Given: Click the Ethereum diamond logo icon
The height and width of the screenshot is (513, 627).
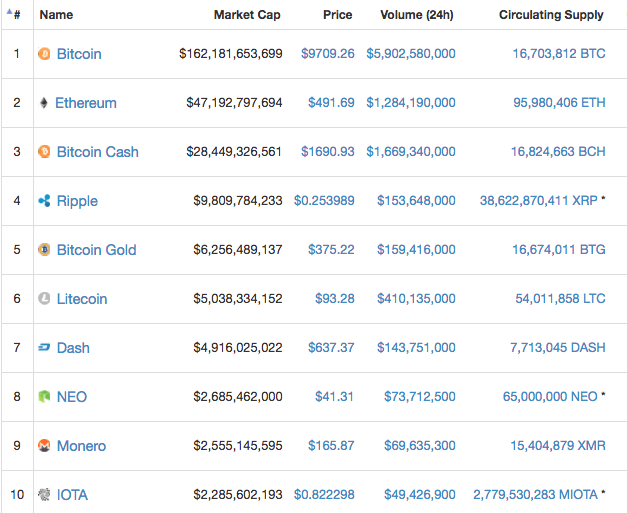Looking at the screenshot, I should [44, 103].
